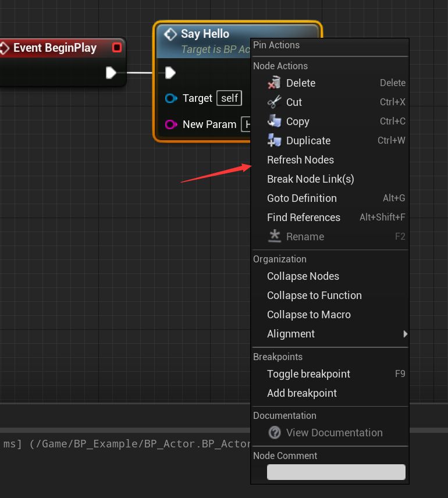Expand the Alignment submenu arrow
Image resolution: width=448 pixels, height=498 pixels.
(x=405, y=334)
